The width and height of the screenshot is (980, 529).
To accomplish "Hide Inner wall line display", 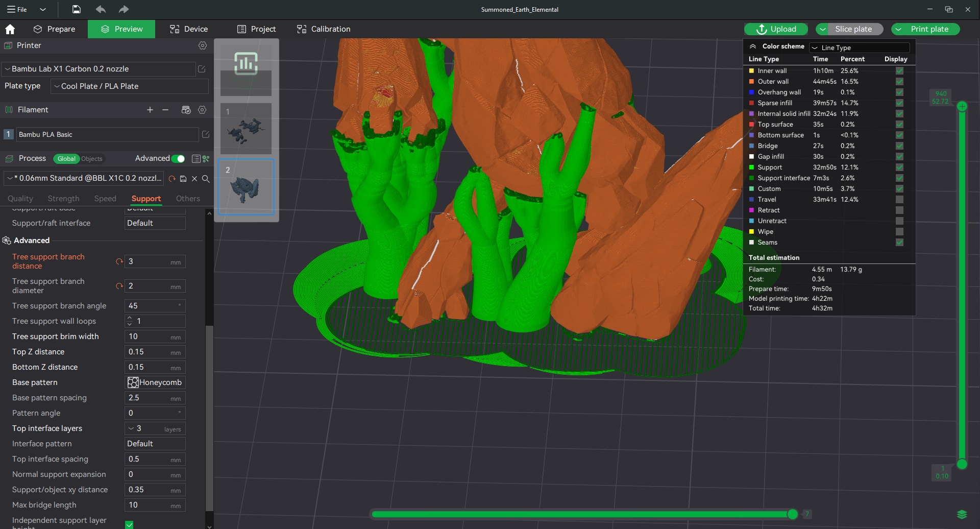I will pos(899,71).
